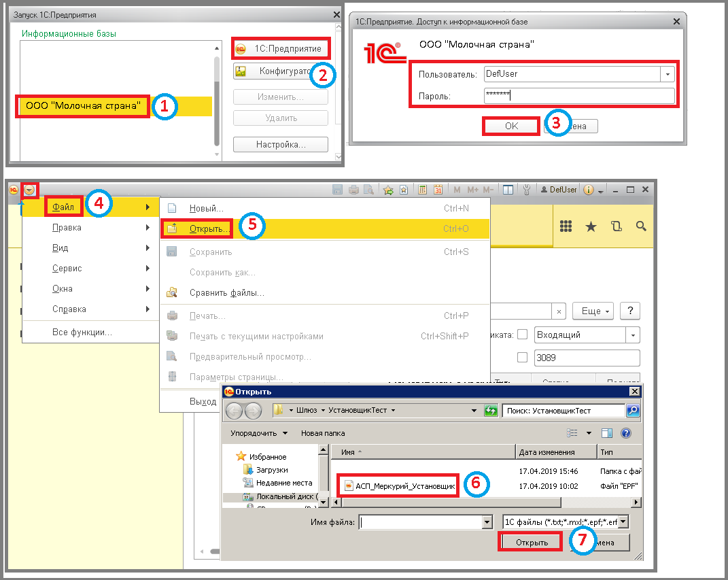
Task: Open the calculator icon in top toolbar
Action: (x=422, y=190)
